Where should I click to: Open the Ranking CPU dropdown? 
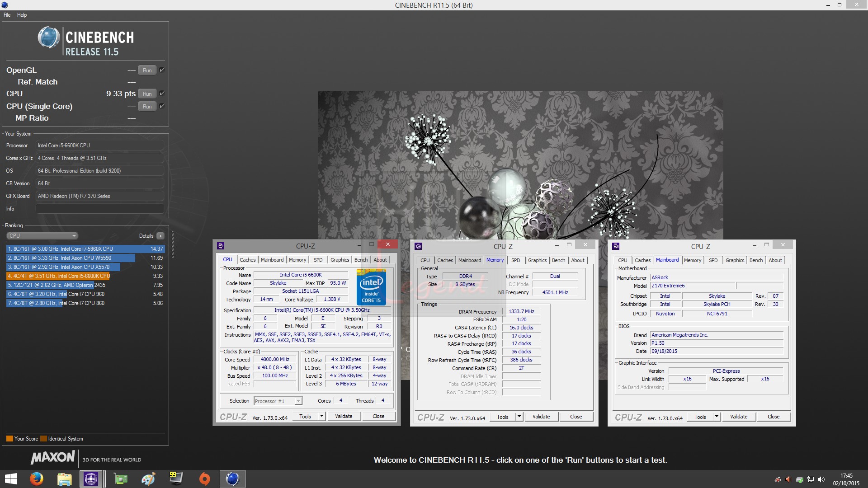(x=42, y=236)
